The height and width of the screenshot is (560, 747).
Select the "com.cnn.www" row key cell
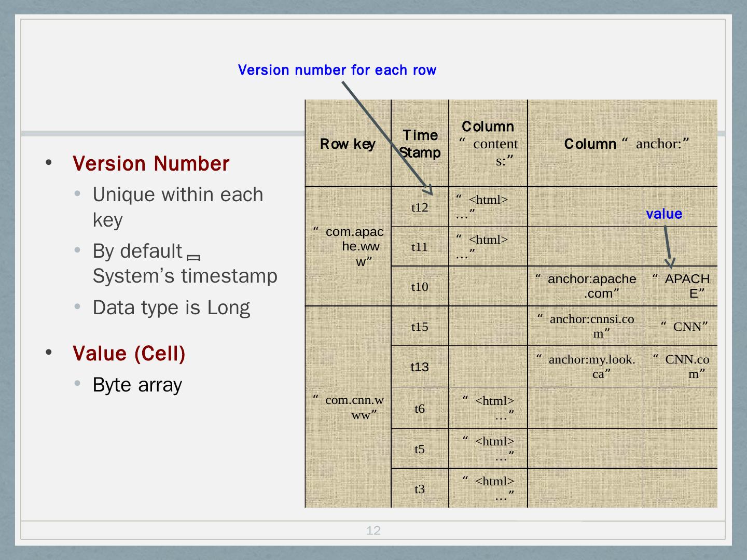click(x=348, y=407)
